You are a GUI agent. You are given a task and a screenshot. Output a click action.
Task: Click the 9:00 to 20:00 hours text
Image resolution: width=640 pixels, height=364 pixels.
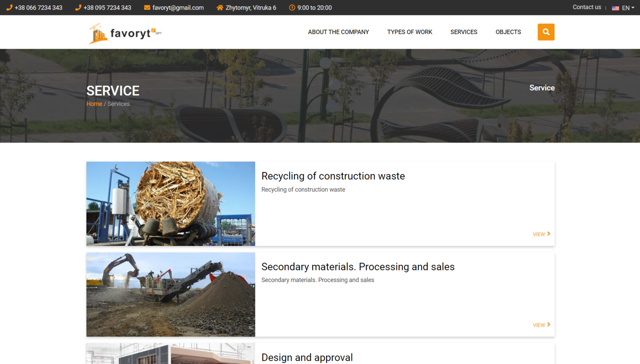click(315, 8)
